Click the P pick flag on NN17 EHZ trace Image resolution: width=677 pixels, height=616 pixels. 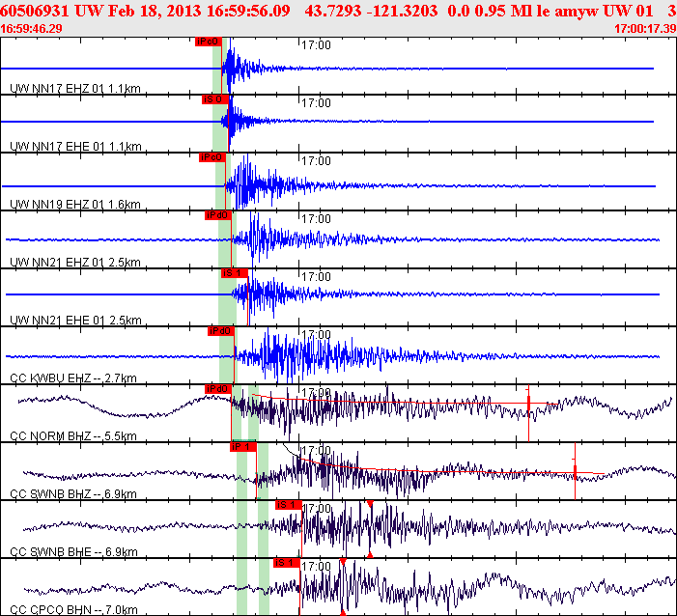(x=208, y=42)
